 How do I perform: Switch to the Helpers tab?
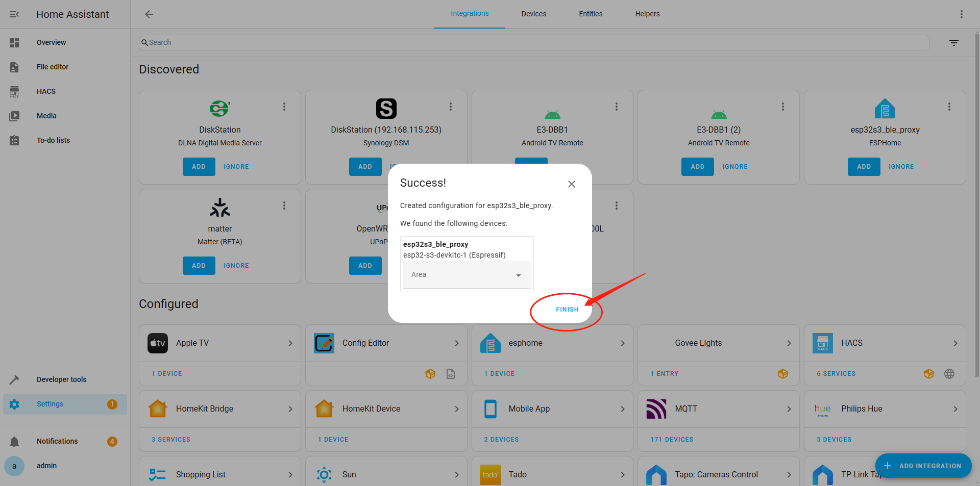pyautogui.click(x=647, y=14)
